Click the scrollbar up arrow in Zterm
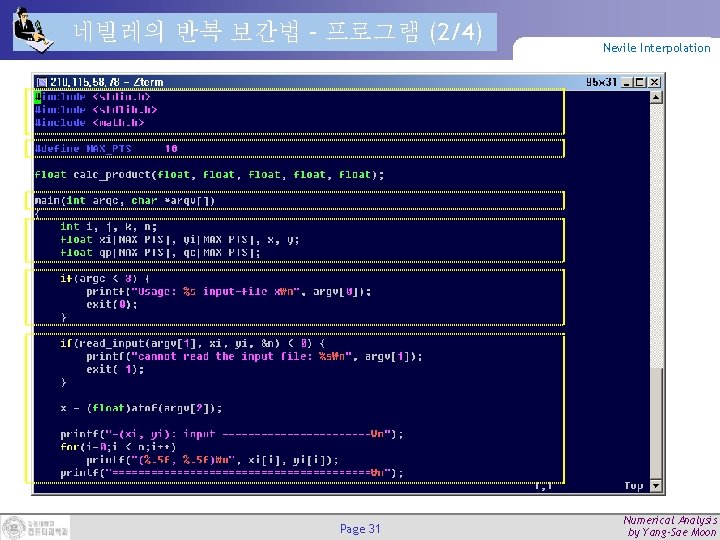 click(x=656, y=97)
